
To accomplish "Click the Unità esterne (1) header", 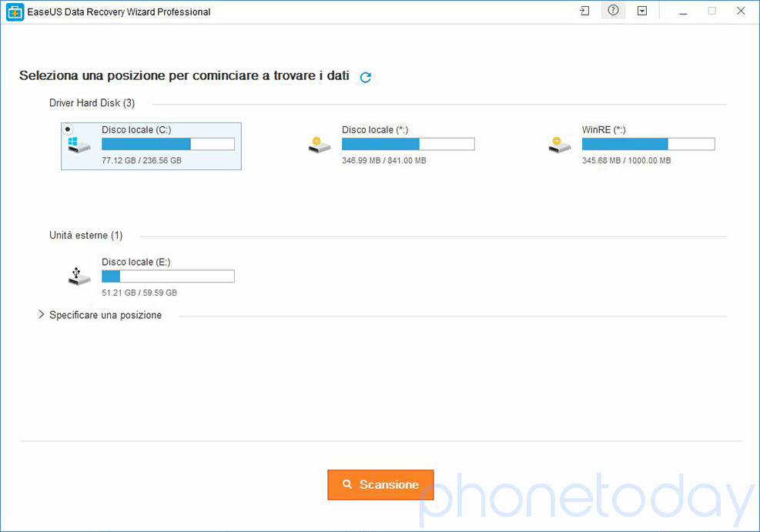I will [x=85, y=236].
